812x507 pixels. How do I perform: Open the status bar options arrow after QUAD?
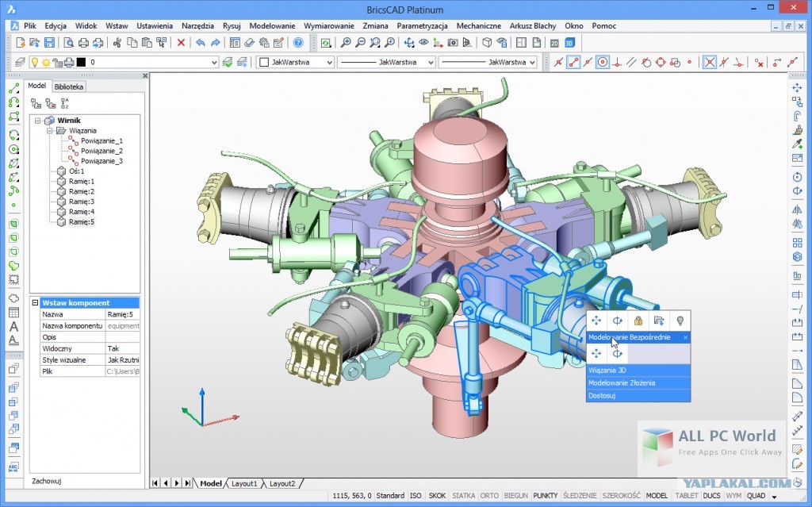[x=775, y=496]
